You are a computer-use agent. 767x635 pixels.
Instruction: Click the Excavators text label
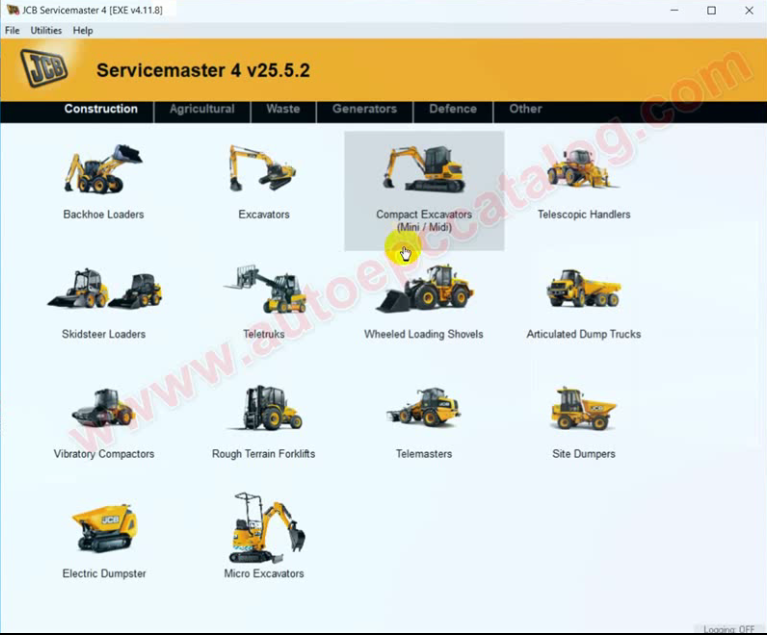264,214
